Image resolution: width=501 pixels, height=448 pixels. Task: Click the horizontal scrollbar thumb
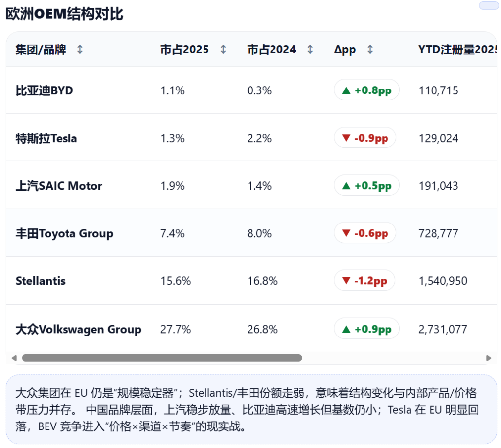point(161,358)
